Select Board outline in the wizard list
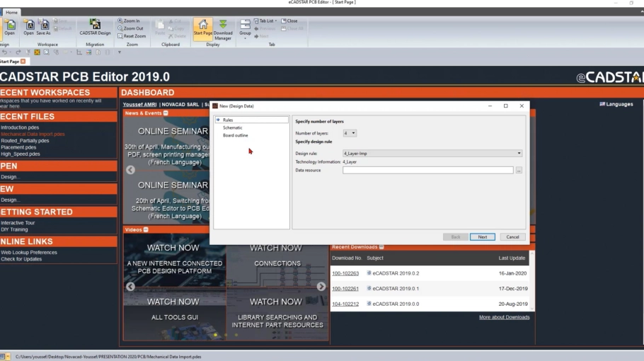 click(x=235, y=135)
